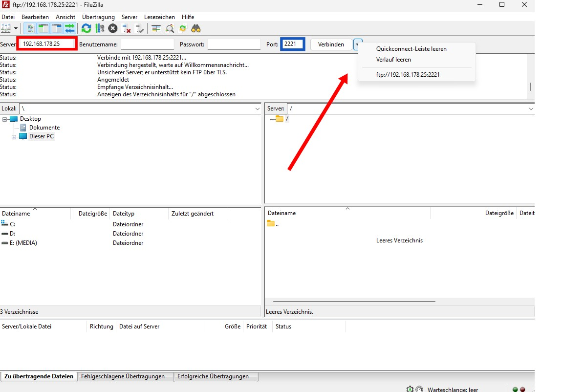Image resolution: width=563 pixels, height=392 pixels.
Task: Click the refresh file lists icon
Action: (86, 28)
